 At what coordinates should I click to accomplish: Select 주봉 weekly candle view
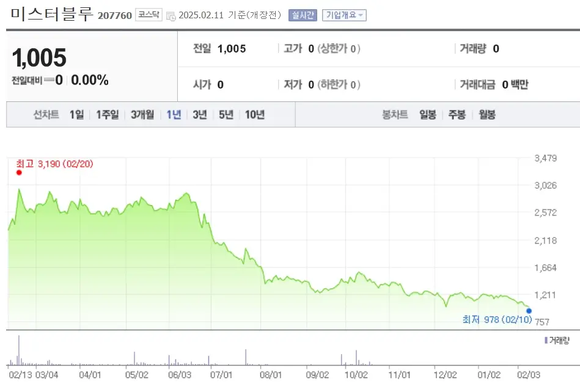[x=457, y=114]
